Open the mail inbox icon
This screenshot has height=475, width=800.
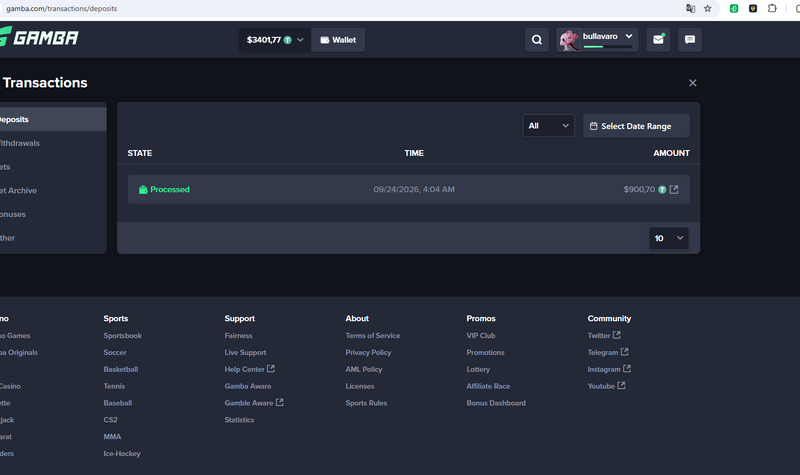658,40
